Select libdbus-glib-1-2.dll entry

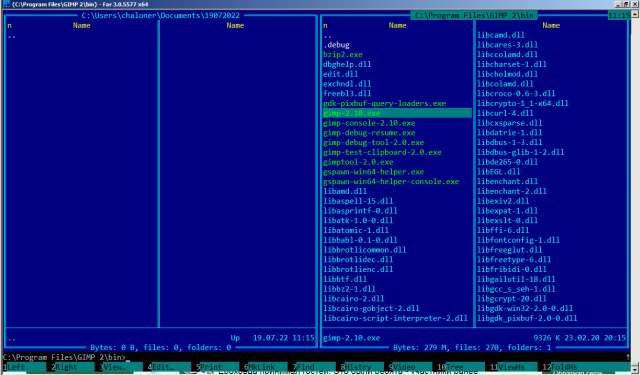coord(520,152)
